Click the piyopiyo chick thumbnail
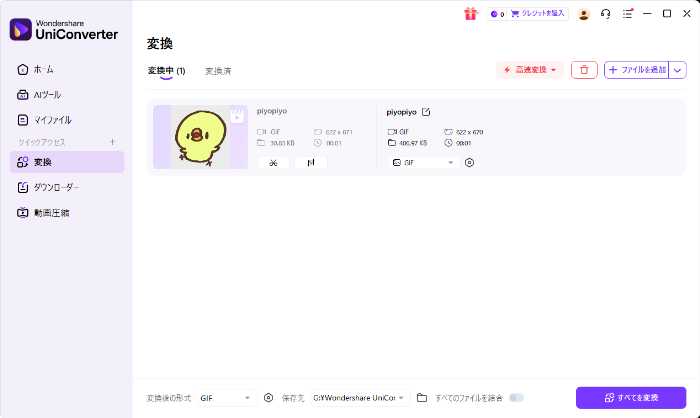 point(200,137)
